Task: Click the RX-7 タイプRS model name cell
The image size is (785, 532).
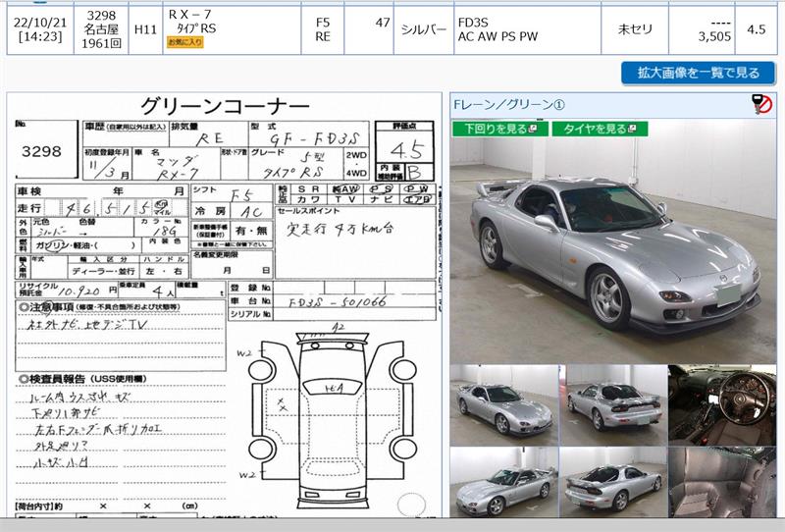Action: [x=232, y=29]
